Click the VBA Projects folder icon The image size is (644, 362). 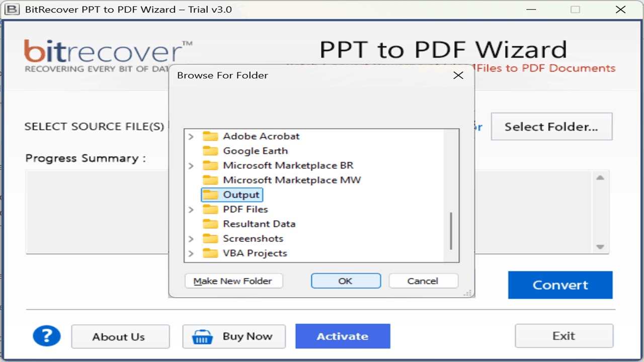click(210, 253)
